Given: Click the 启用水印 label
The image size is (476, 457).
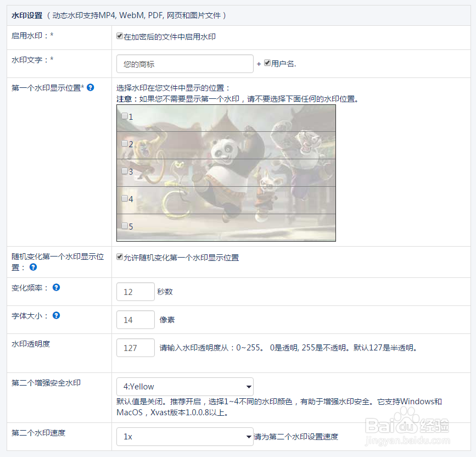Looking at the screenshot, I should [x=32, y=36].
